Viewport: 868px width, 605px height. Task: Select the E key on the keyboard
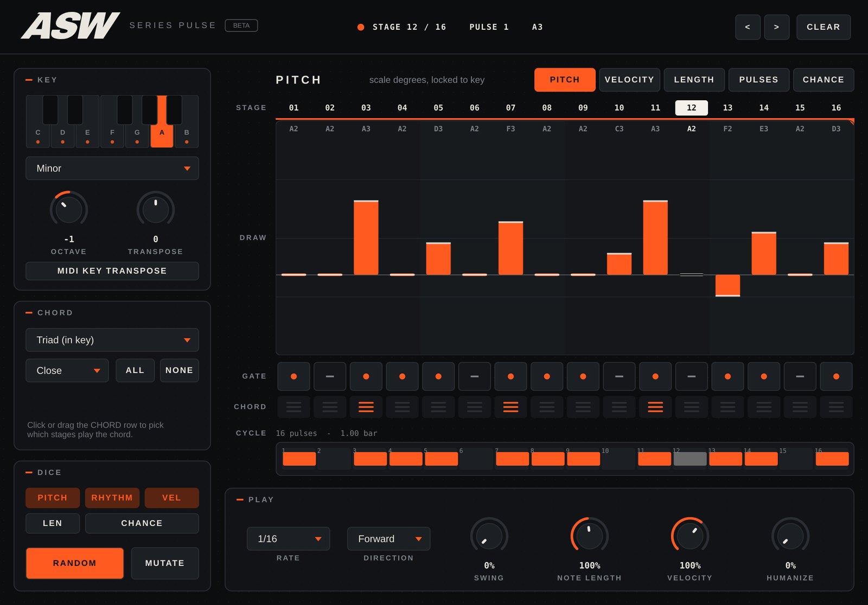[x=87, y=134]
